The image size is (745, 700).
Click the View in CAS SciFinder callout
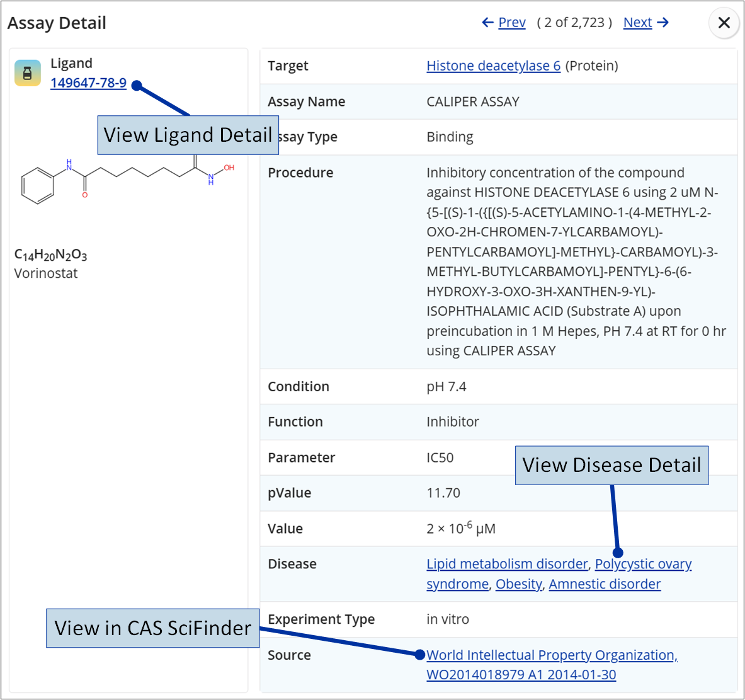(152, 628)
